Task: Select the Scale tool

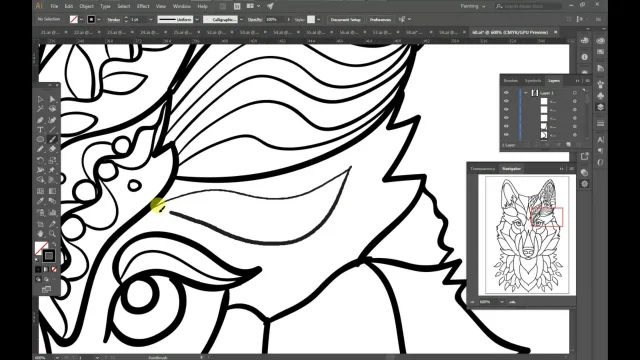Action: click(52, 160)
